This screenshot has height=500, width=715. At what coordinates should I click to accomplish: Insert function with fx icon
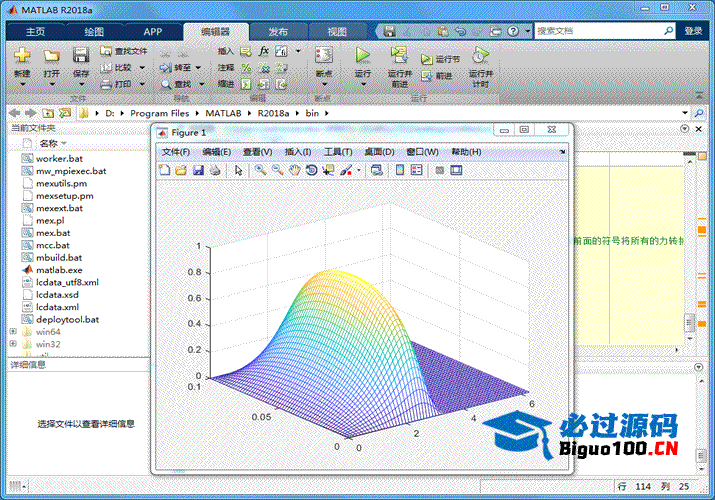click(x=264, y=51)
